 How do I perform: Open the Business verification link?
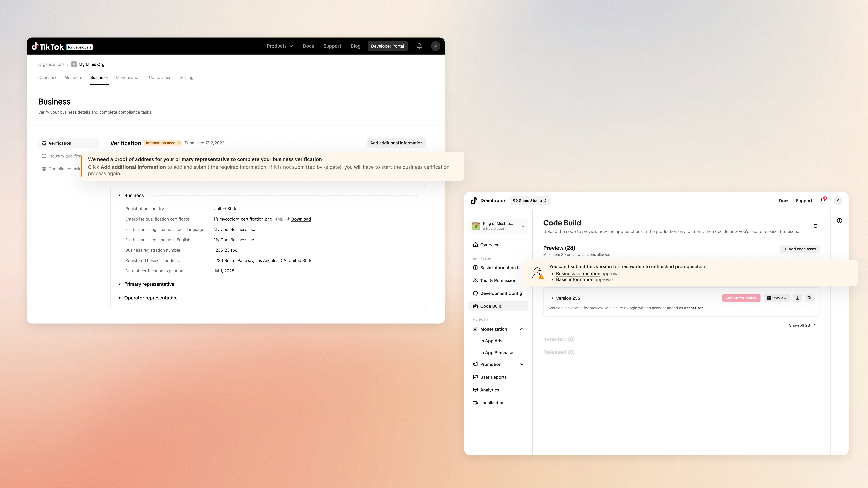[x=578, y=274]
